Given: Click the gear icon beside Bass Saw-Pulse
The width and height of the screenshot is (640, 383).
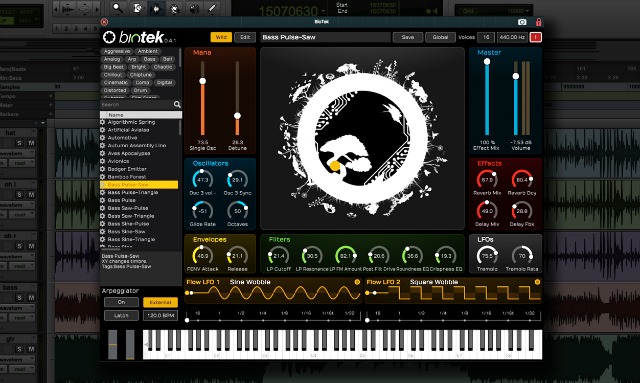Looking at the screenshot, I should [103, 208].
